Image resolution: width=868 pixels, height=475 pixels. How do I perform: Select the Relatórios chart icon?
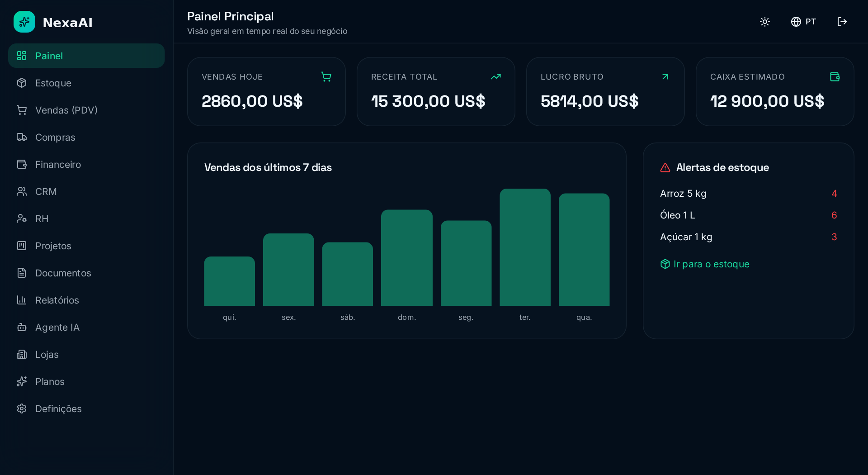(x=22, y=300)
